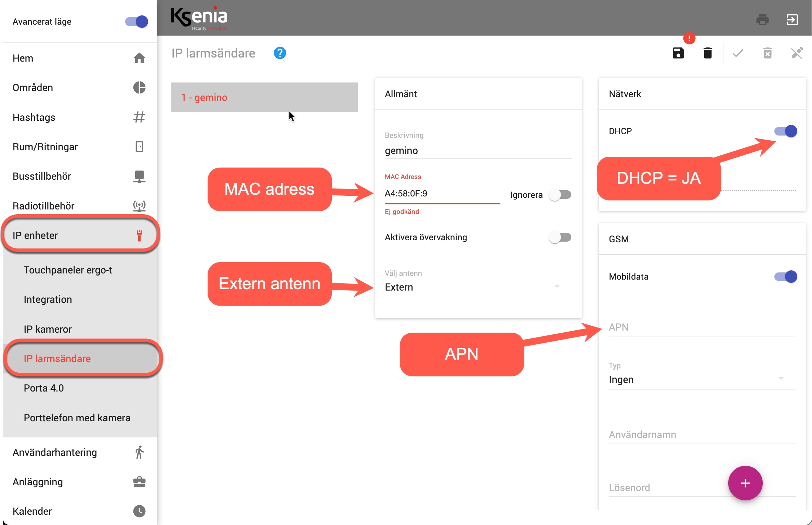The width and height of the screenshot is (812, 525).
Task: Click the Användarnamn input field
Action: [702, 435]
